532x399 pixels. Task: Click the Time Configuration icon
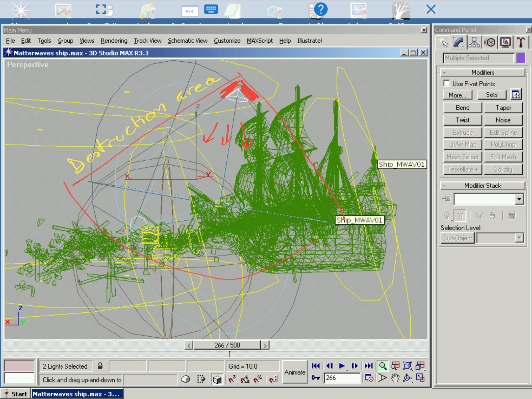click(369, 378)
